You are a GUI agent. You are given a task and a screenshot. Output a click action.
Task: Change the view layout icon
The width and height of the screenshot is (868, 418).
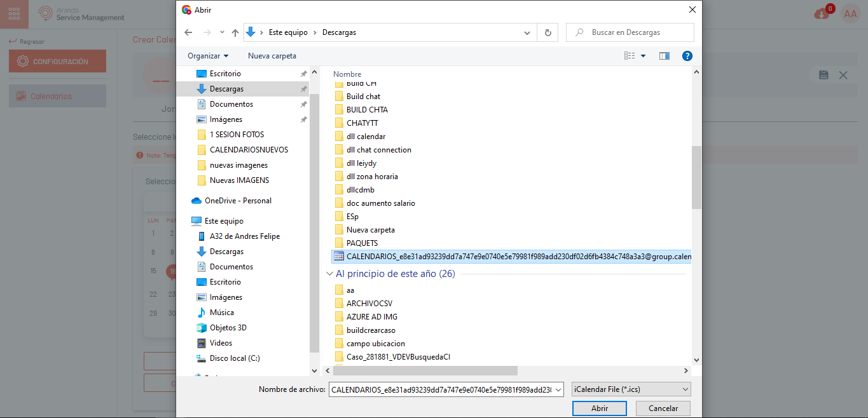pyautogui.click(x=630, y=56)
